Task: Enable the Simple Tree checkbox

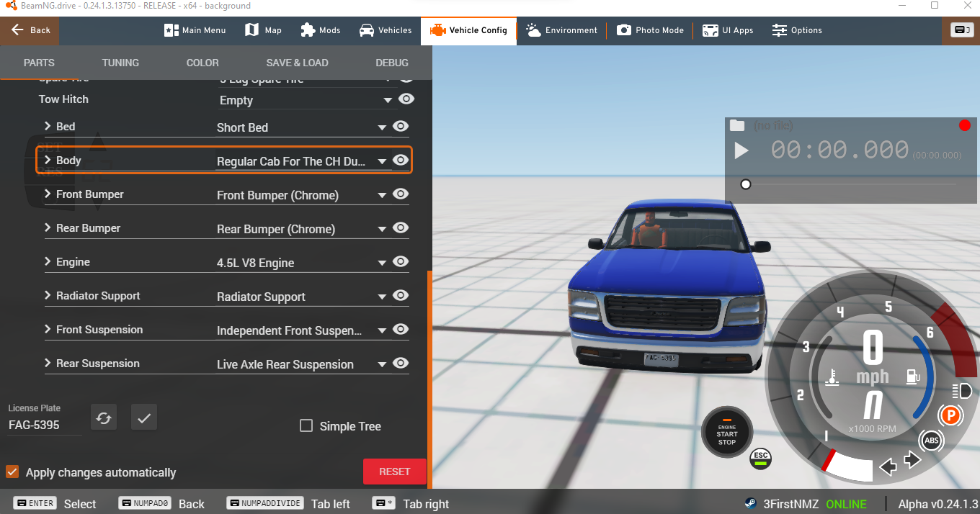Action: (x=306, y=425)
